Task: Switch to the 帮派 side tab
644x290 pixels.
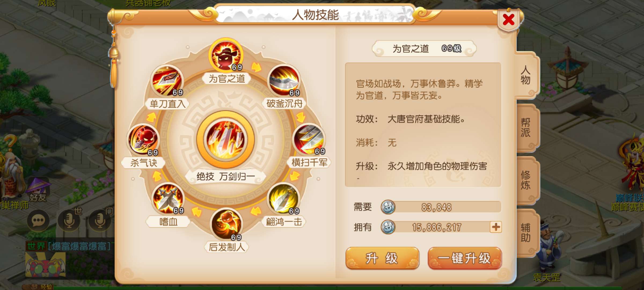Action: coord(526,128)
